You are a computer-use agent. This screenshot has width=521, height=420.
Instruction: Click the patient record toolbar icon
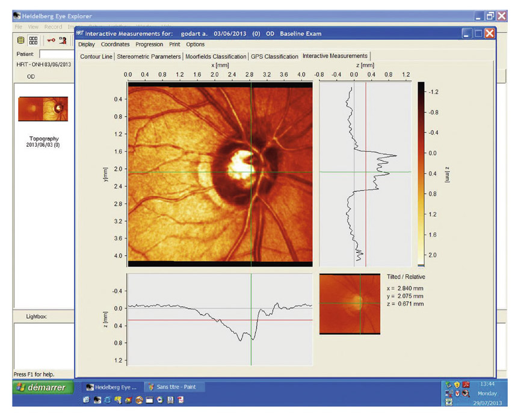63,40
